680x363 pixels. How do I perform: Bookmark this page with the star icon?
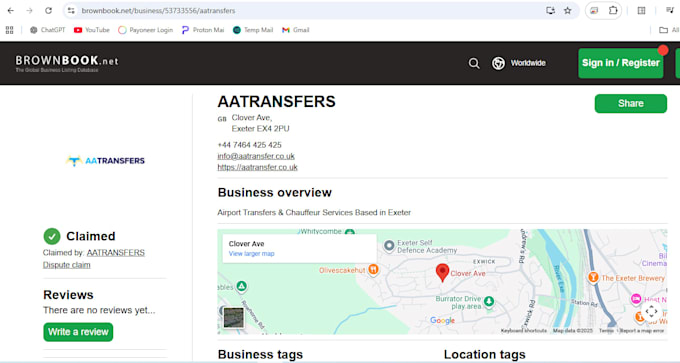click(568, 10)
